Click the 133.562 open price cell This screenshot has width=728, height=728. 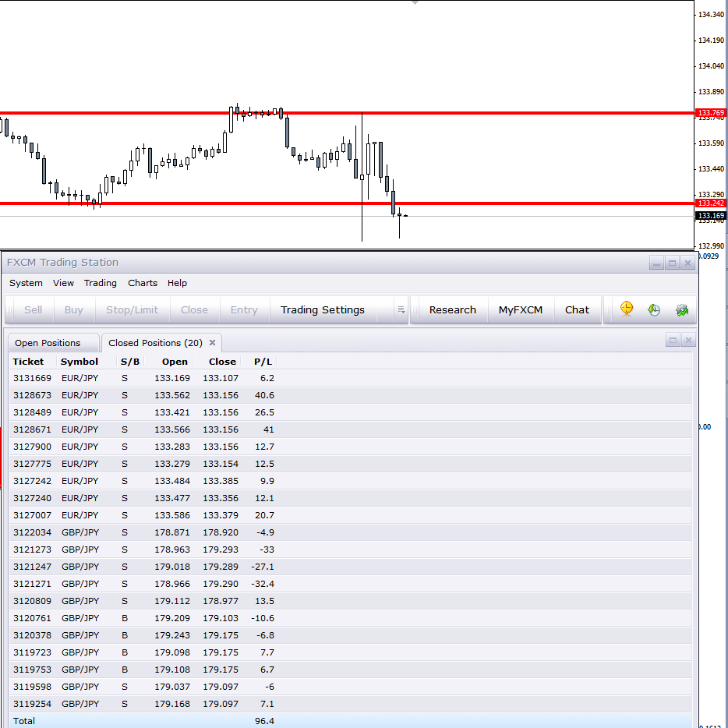pos(172,396)
